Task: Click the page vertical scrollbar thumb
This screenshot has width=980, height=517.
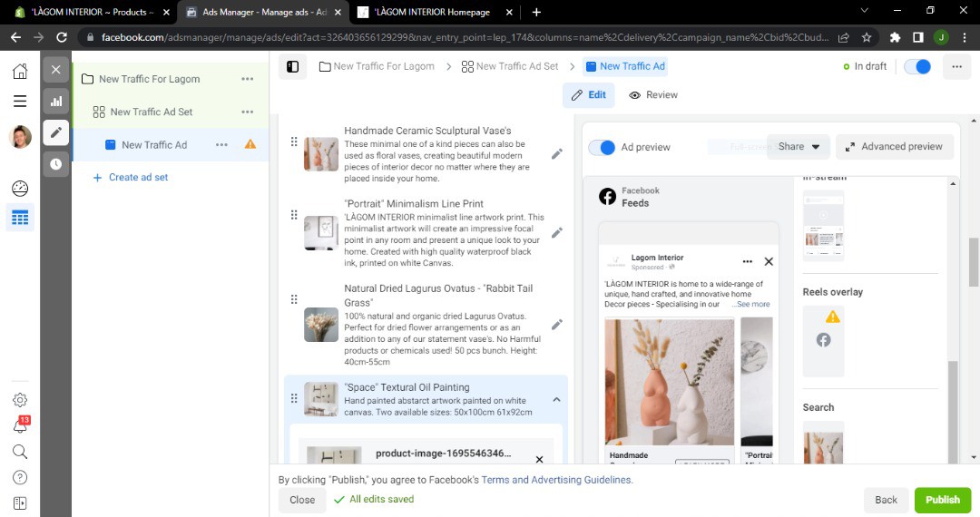Action: tap(974, 262)
